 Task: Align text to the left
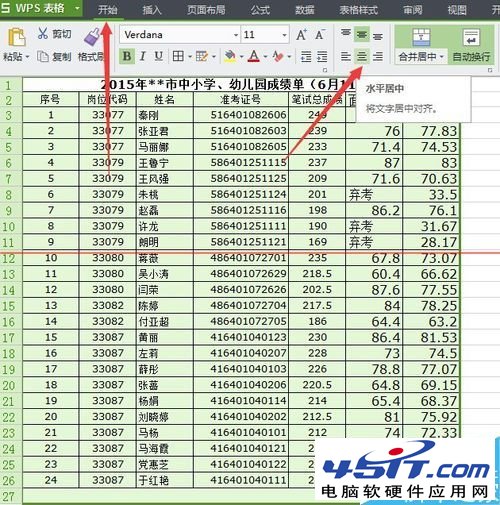[x=346, y=56]
